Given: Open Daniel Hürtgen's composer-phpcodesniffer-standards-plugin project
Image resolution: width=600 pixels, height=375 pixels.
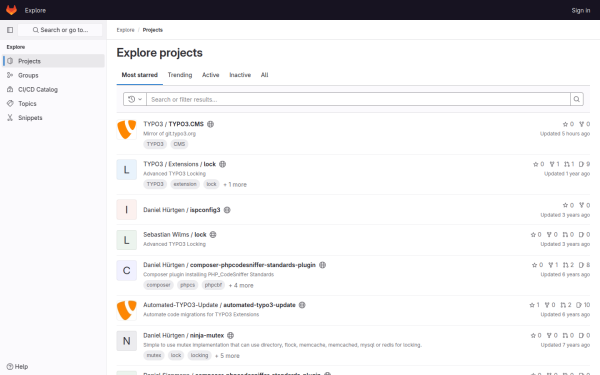Looking at the screenshot, I should pyautogui.click(x=230, y=265).
